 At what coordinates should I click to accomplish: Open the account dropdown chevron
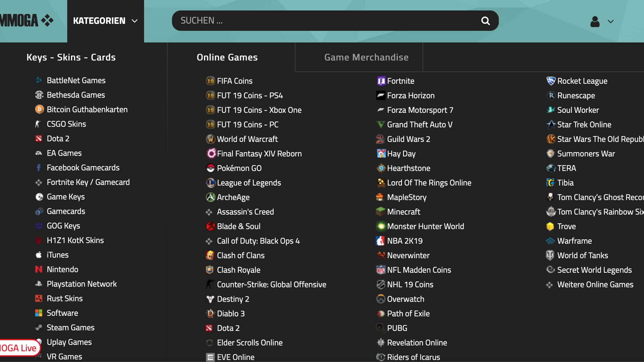[611, 21]
